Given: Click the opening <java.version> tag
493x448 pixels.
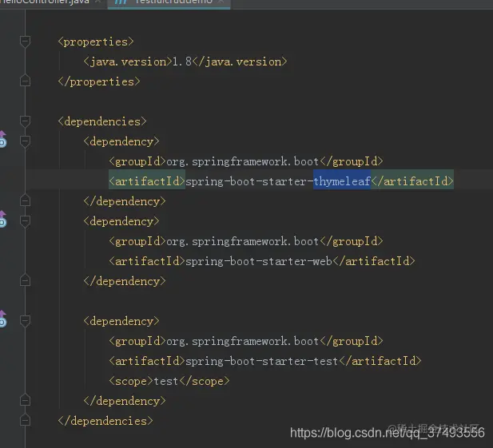Looking at the screenshot, I should [128, 61].
